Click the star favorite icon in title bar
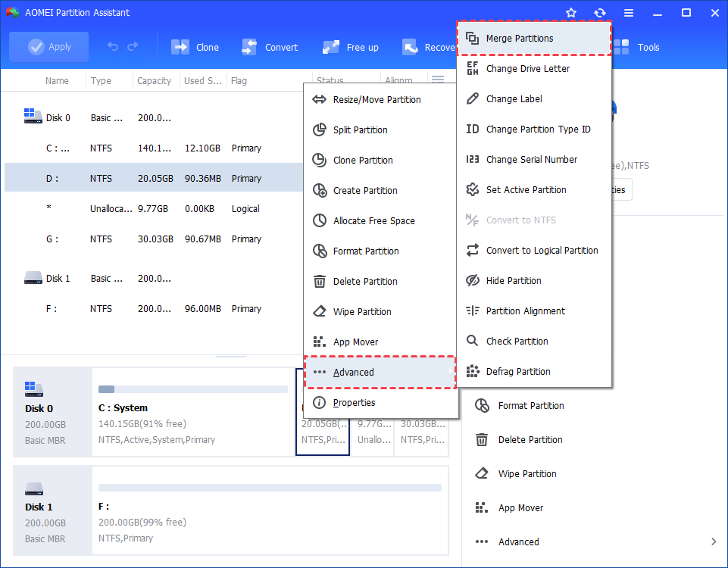This screenshot has height=568, width=728. pos(571,13)
